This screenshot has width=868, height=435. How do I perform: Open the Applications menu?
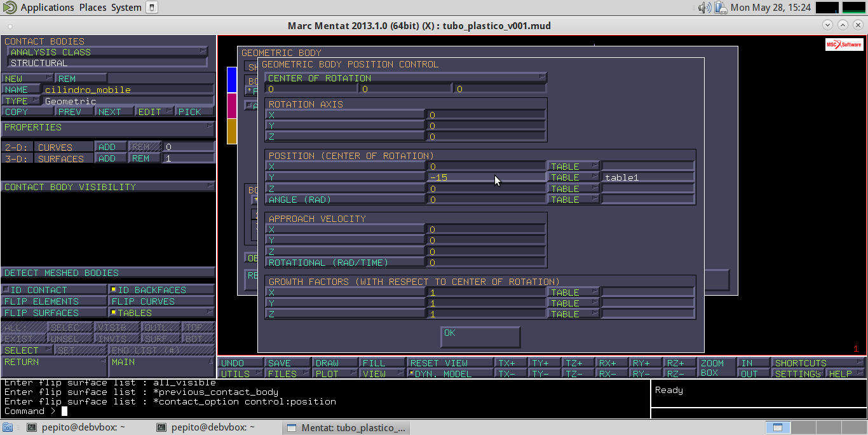click(48, 8)
